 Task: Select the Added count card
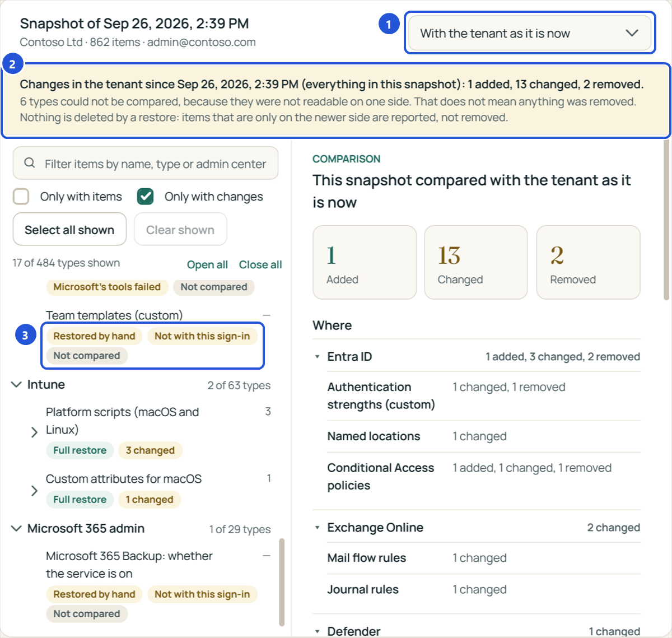pyautogui.click(x=365, y=262)
